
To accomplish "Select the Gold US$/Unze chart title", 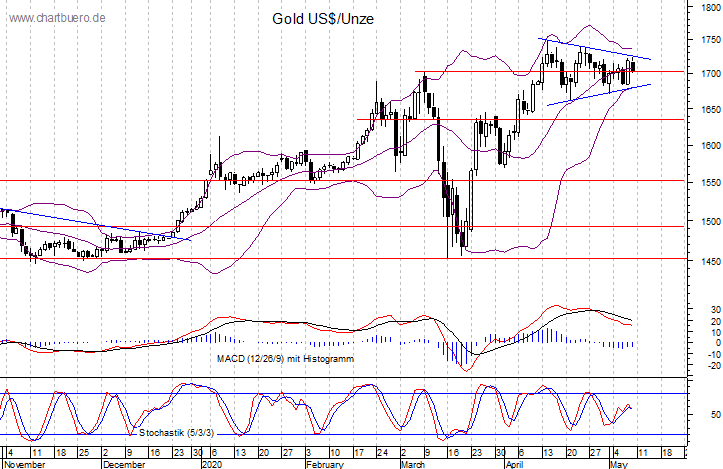I will point(323,19).
